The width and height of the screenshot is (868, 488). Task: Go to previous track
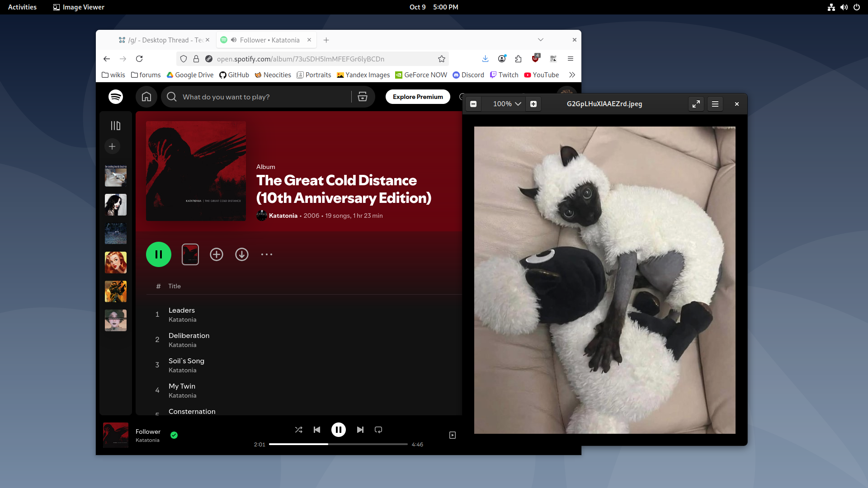tap(317, 430)
